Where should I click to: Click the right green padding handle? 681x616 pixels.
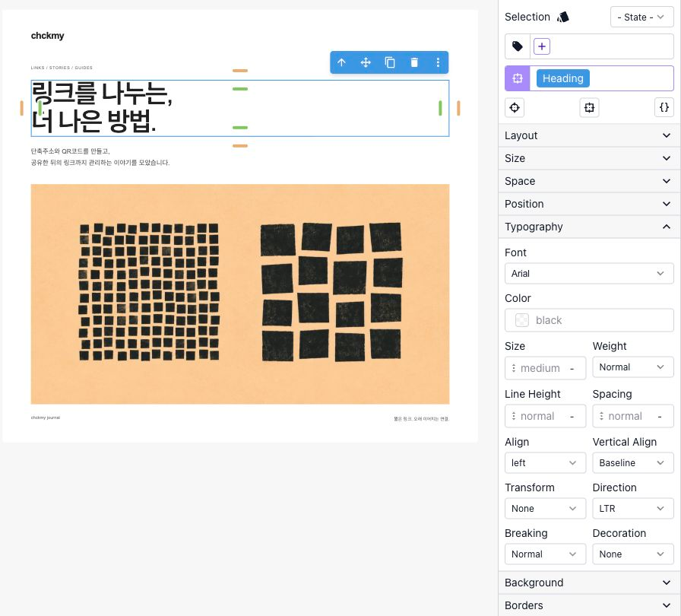tap(440, 108)
